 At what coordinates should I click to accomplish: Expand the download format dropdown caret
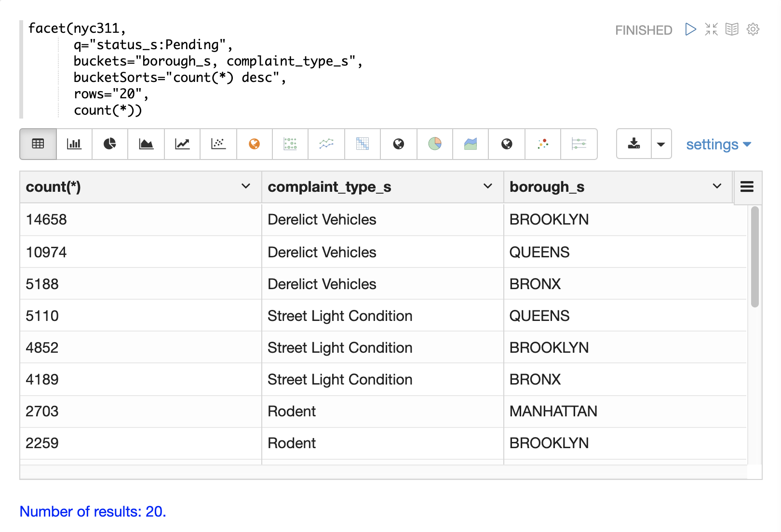pyautogui.click(x=661, y=144)
